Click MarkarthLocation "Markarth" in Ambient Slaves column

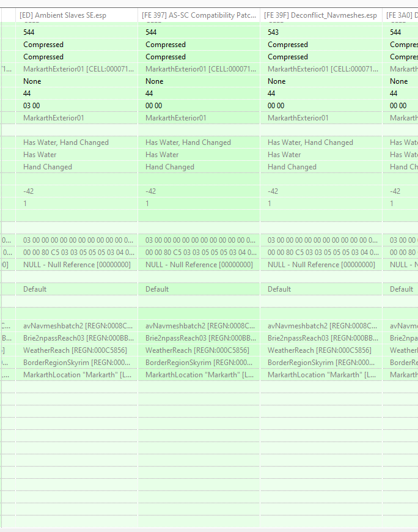77,375
